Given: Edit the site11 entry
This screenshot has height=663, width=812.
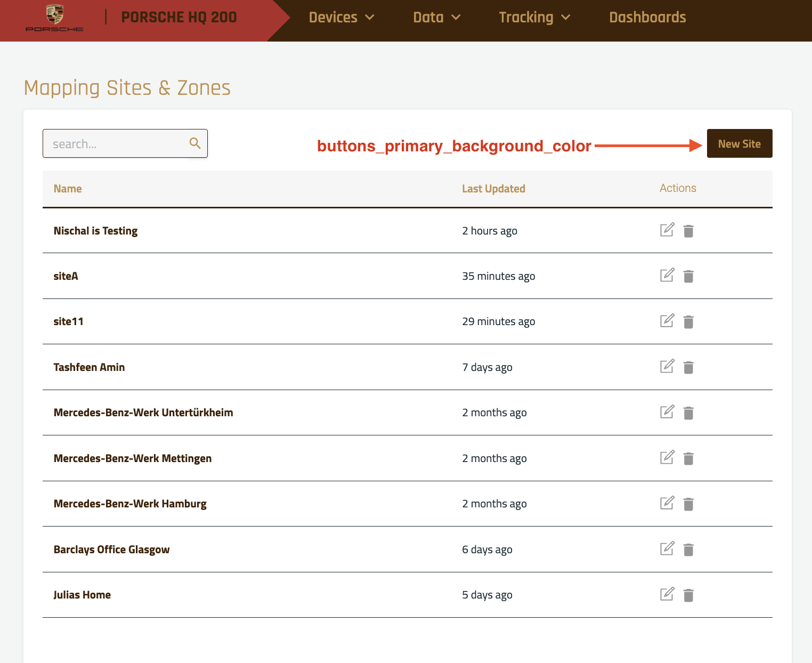Looking at the screenshot, I should click(667, 321).
